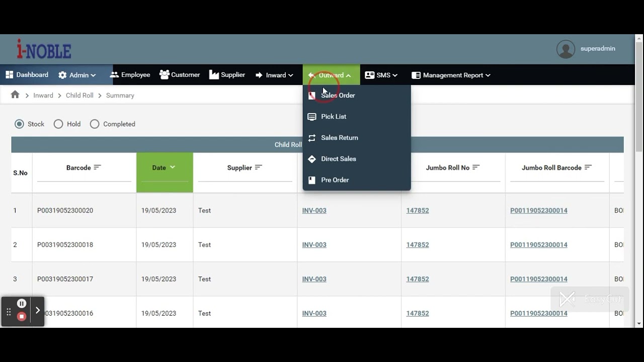
Task: Toggle Date column sort order
Action: click(173, 167)
